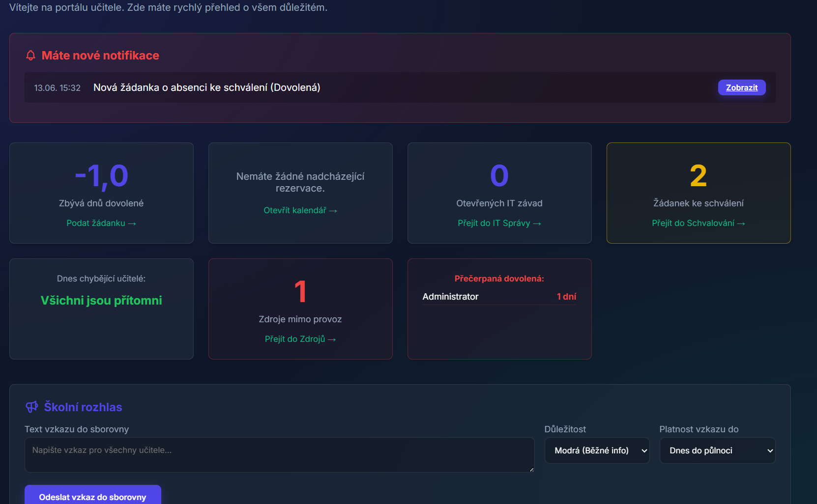
Task: Follow the Podat žádanku link
Action: pos(101,223)
